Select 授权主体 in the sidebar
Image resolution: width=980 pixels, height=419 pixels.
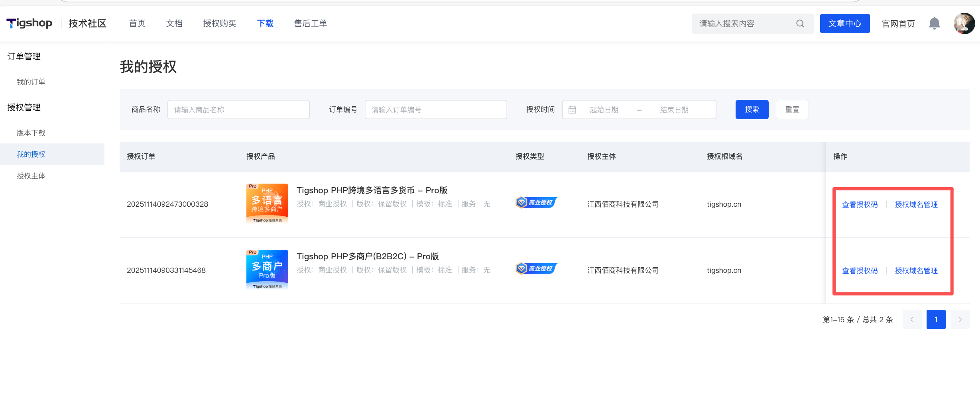coord(31,176)
